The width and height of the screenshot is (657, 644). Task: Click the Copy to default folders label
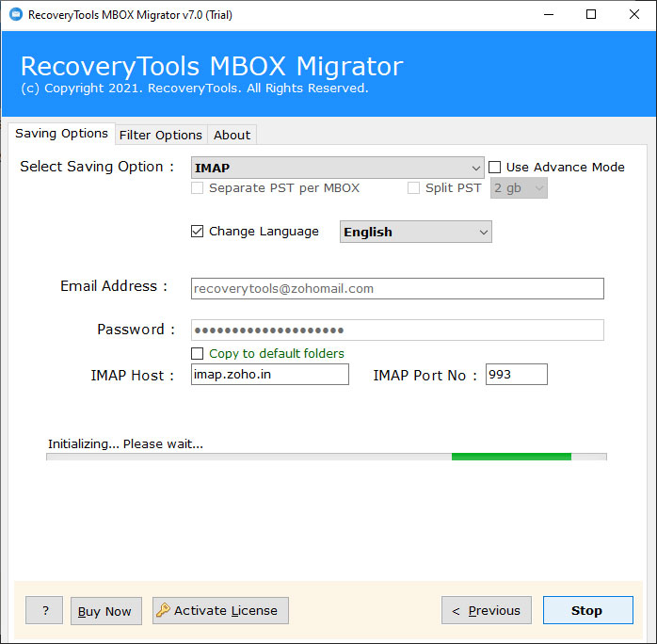pyautogui.click(x=277, y=354)
